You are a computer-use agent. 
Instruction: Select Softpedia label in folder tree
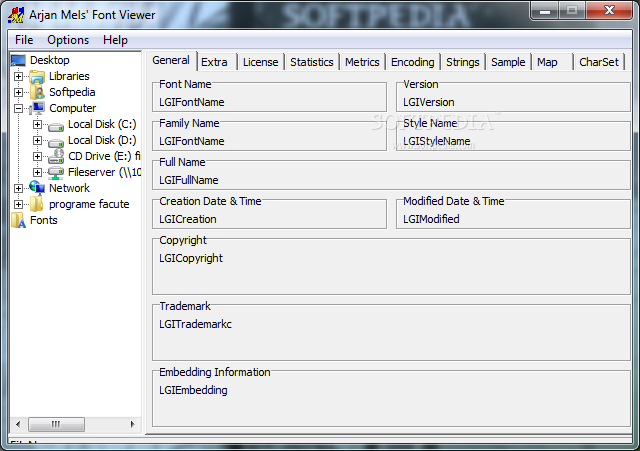[72, 92]
